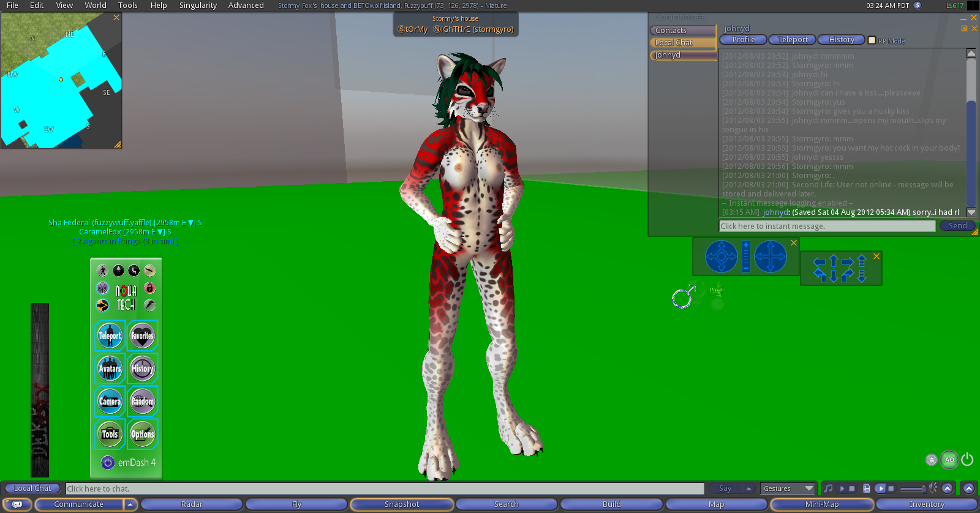Open Favorites heart icon in emDash
This screenshot has width=980, height=513.
click(x=142, y=335)
